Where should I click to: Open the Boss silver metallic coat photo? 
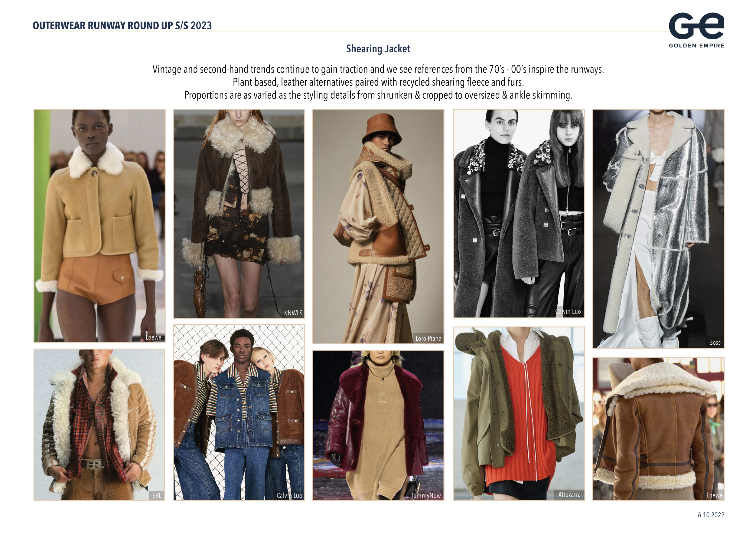pyautogui.click(x=658, y=229)
